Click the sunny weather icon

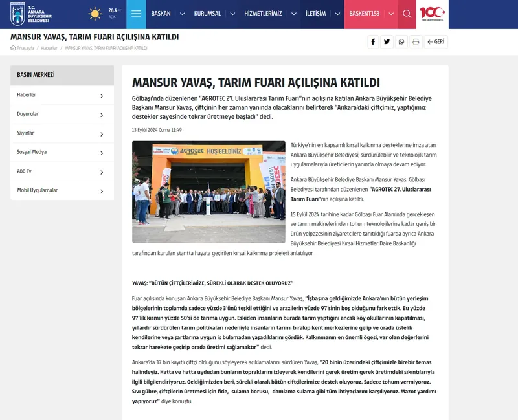coord(95,14)
